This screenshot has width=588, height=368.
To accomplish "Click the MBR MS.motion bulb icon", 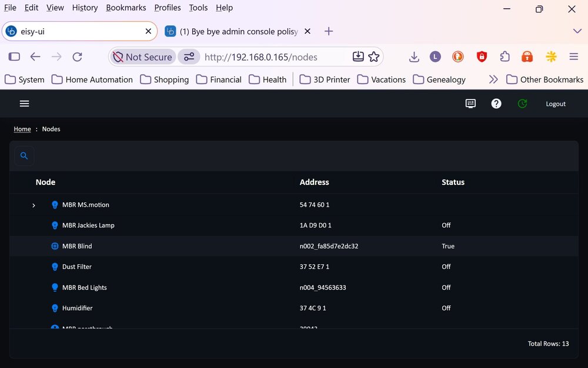I will point(55,205).
